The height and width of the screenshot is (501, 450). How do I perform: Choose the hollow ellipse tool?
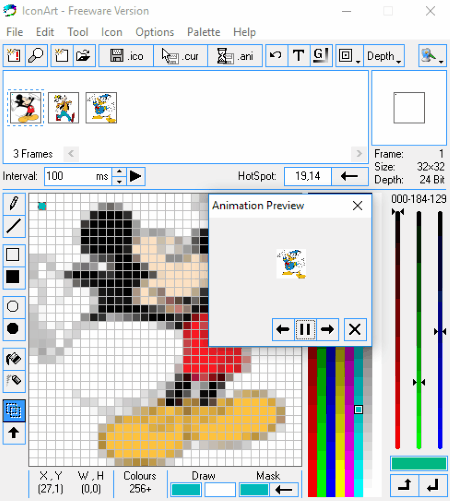click(14, 306)
